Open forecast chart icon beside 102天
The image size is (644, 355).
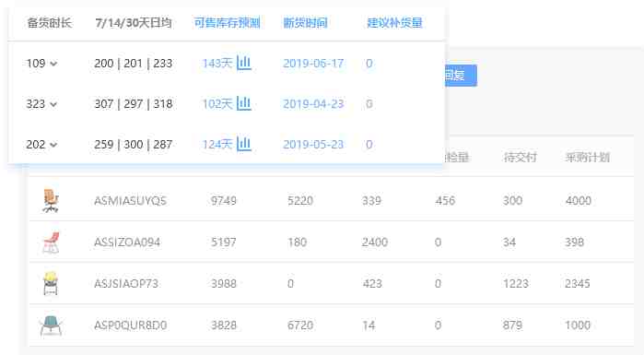[244, 103]
